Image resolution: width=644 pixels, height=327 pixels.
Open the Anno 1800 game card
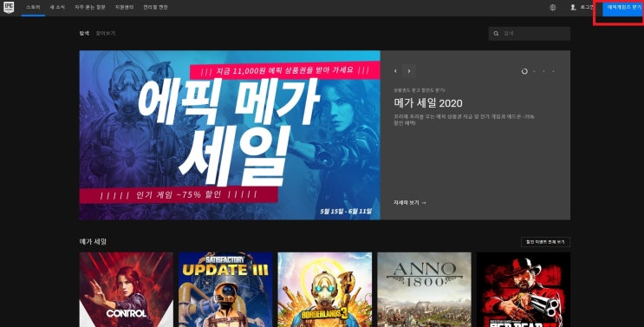pyautogui.click(x=424, y=290)
